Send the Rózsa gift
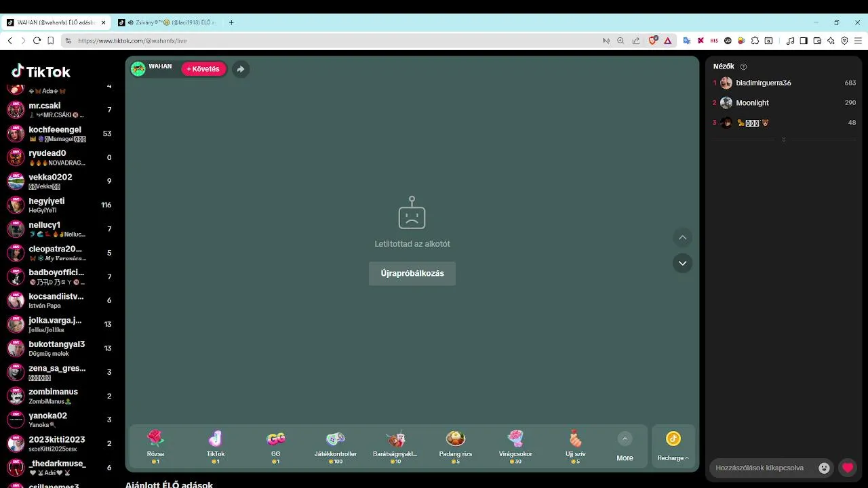The width and height of the screenshot is (868, 488). (155, 447)
